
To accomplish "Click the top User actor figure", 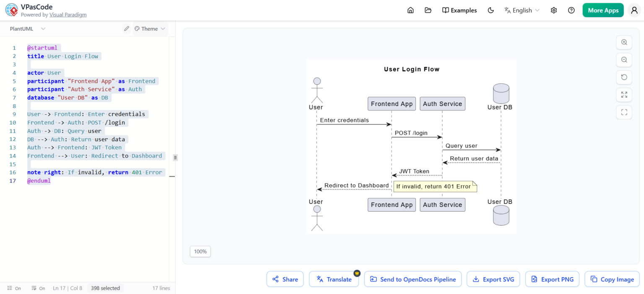I will pyautogui.click(x=317, y=90).
